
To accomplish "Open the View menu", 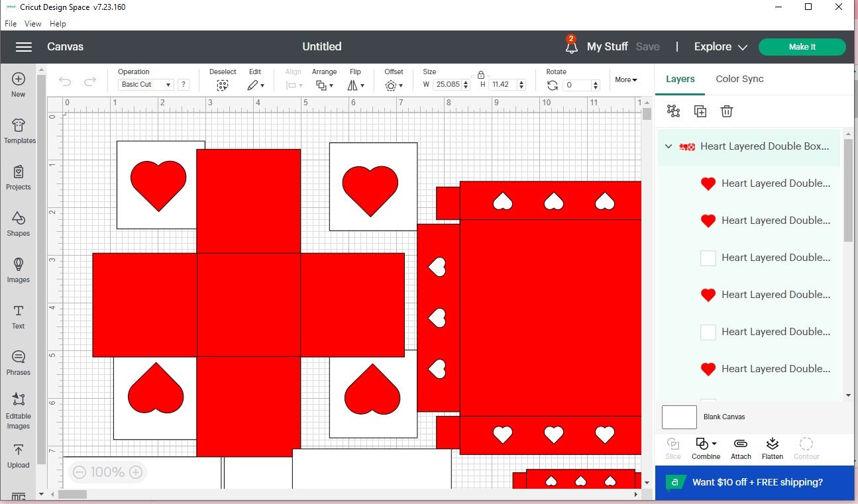I will (33, 24).
